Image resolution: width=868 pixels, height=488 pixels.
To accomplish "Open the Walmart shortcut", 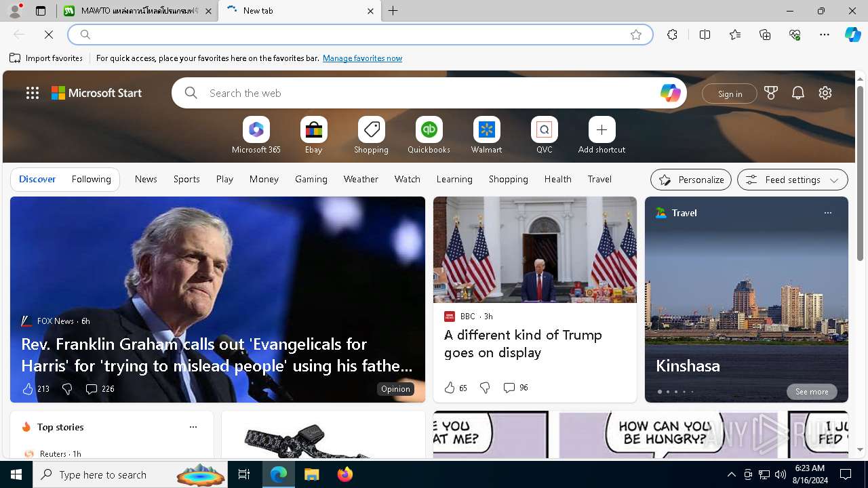I will pos(486,136).
